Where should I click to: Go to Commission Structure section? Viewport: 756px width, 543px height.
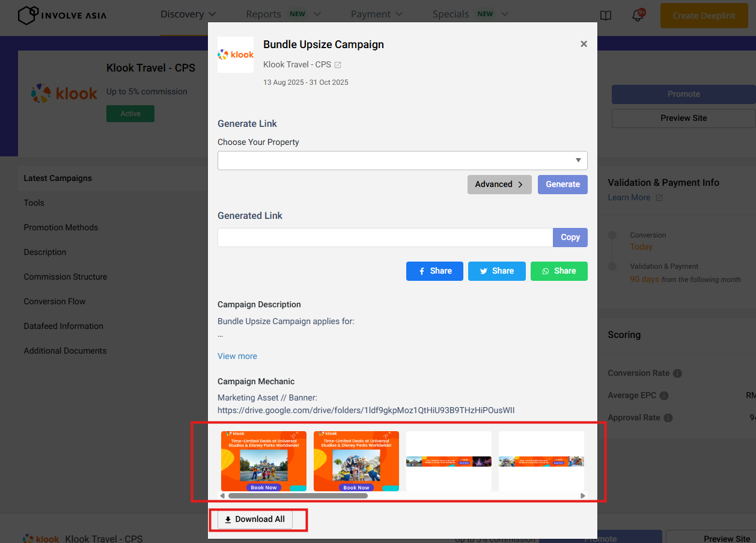(66, 277)
